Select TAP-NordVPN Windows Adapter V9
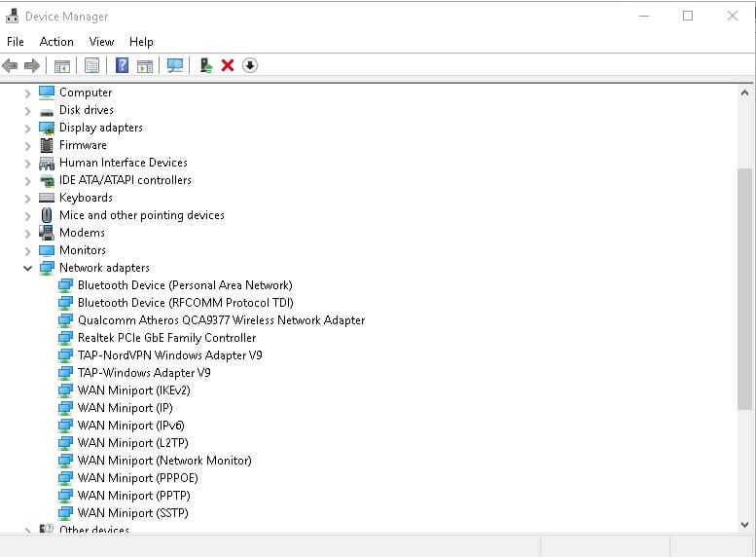 click(x=169, y=355)
